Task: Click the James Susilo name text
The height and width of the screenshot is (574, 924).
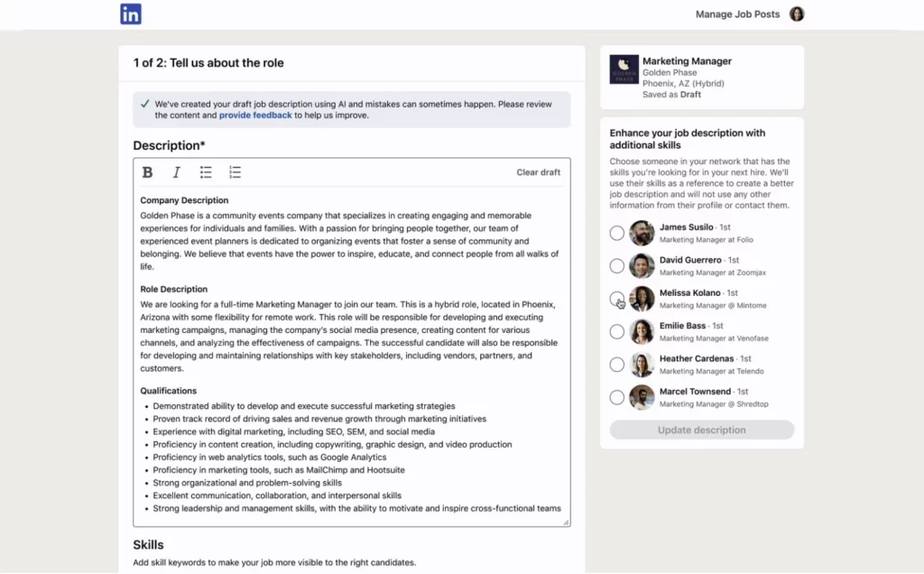Action: pos(686,227)
